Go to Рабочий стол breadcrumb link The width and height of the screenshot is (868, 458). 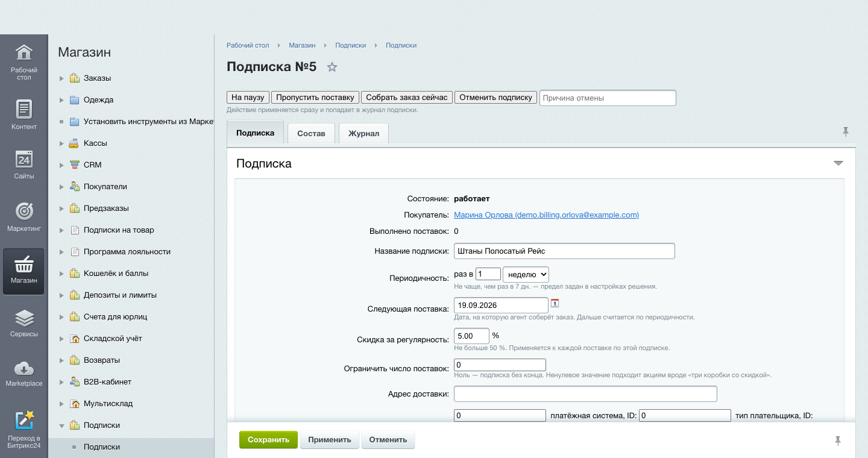pos(248,45)
